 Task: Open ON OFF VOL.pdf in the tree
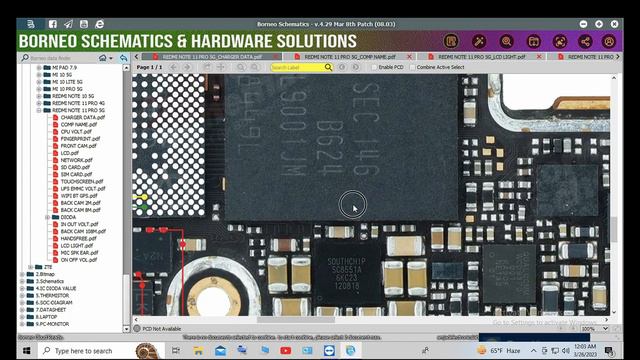(x=79, y=260)
